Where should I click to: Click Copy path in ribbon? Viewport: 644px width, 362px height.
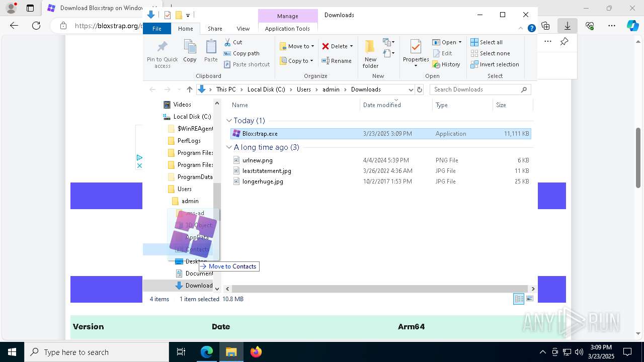point(242,53)
